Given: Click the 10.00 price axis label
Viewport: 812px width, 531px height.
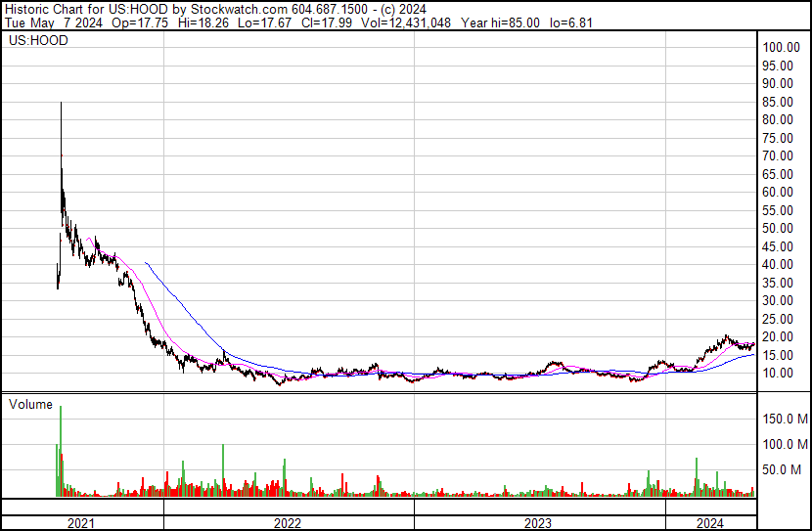Looking at the screenshot, I should [x=778, y=374].
